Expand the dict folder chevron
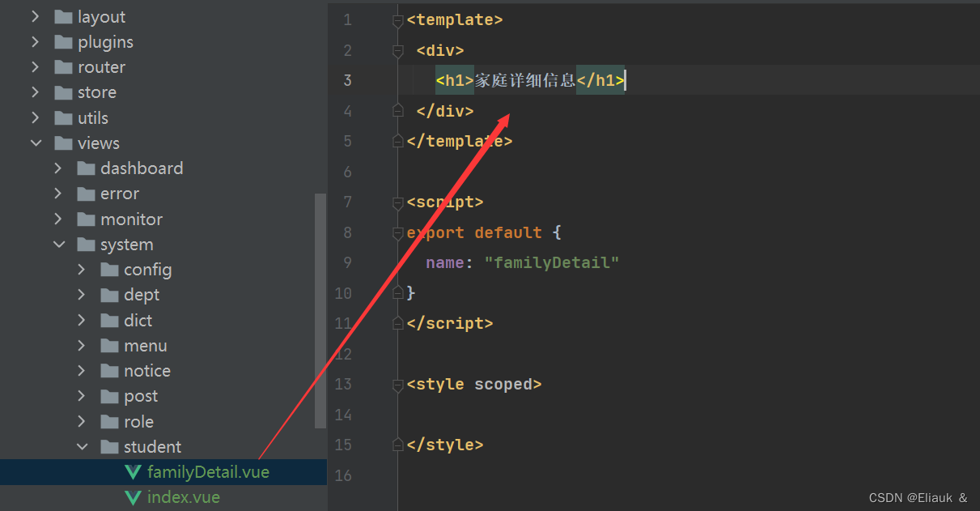The image size is (980, 511). pos(81,321)
